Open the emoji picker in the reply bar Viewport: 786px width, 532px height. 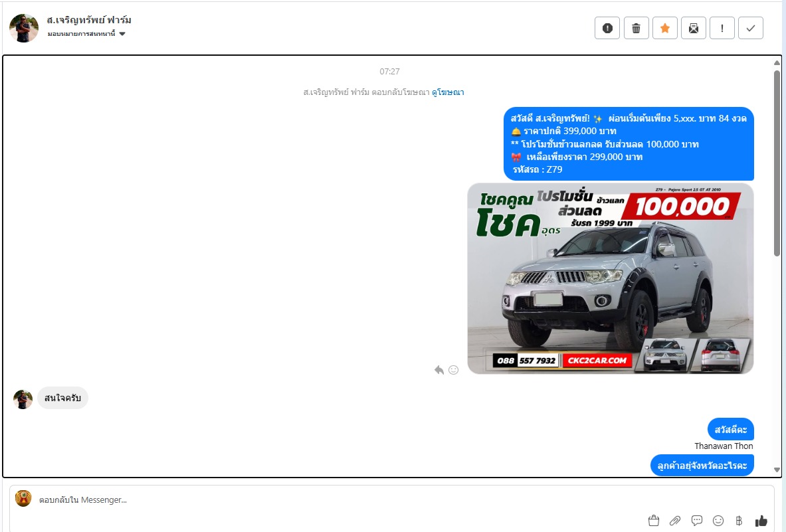[718, 520]
